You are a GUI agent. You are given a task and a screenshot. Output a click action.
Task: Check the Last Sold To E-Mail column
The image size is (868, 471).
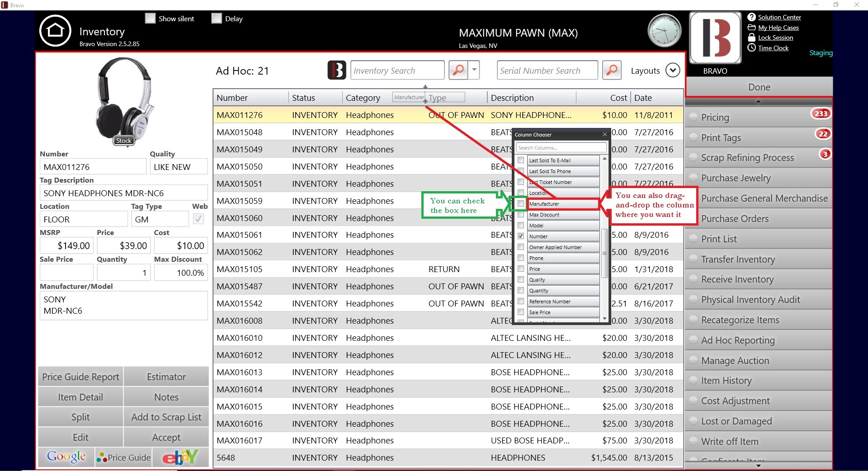[x=521, y=160]
